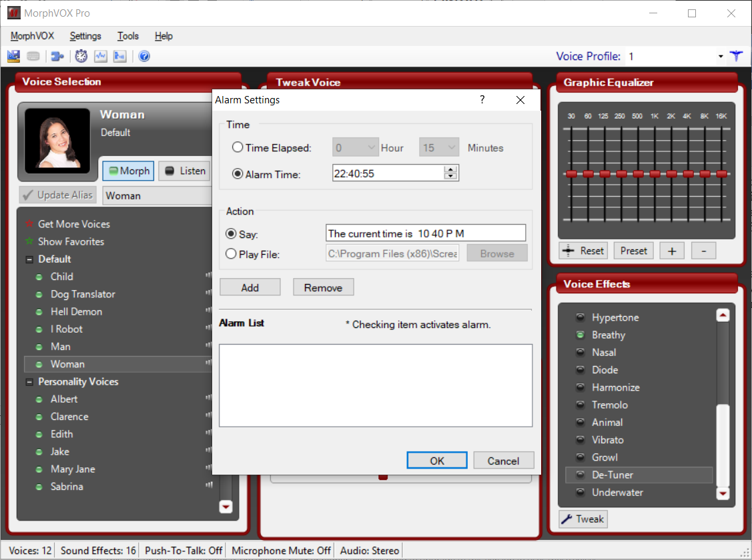Open the Tools menu

[128, 36]
